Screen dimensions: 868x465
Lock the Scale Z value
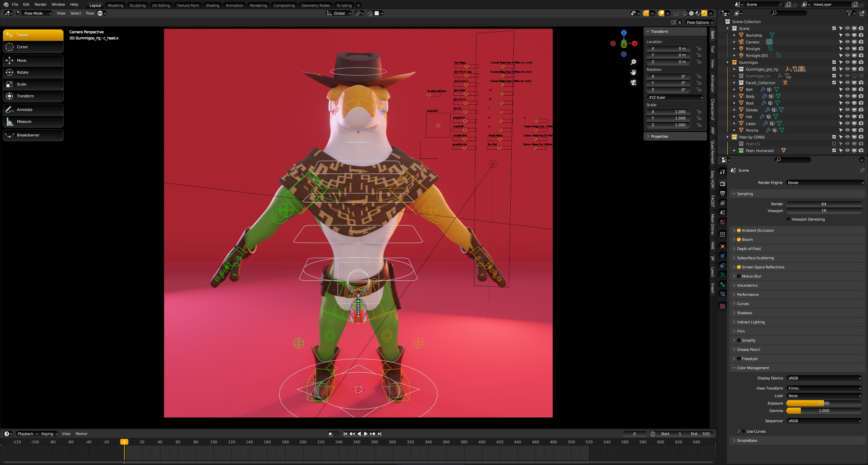pyautogui.click(x=699, y=125)
